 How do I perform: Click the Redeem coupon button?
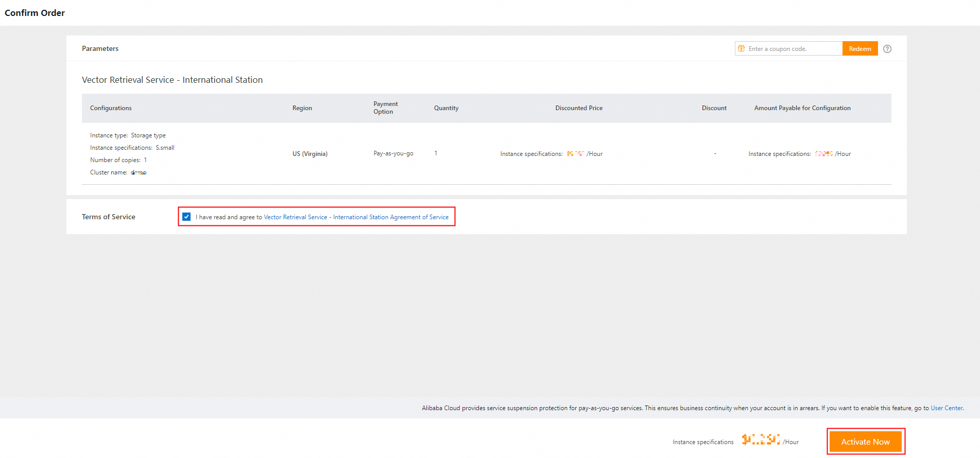(860, 49)
